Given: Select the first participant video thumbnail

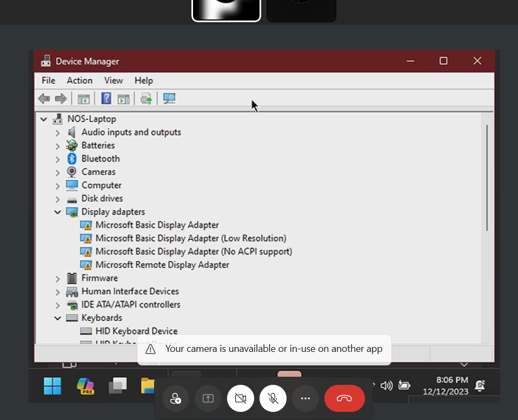Looking at the screenshot, I should coord(227,10).
